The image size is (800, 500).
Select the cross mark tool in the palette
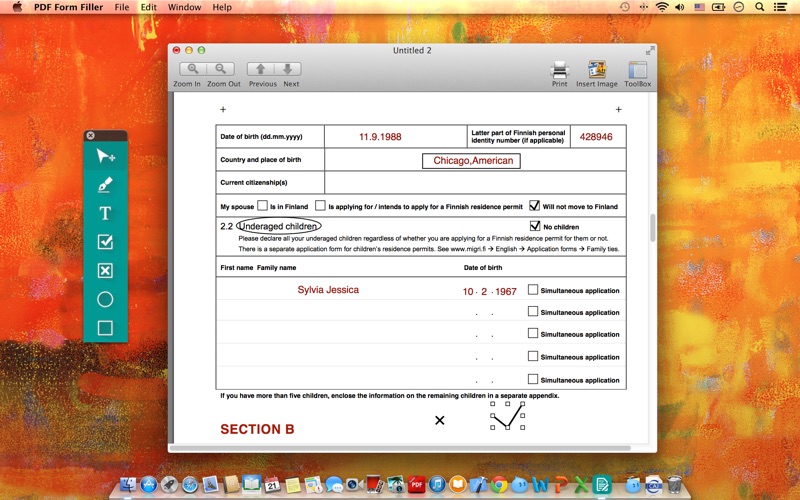[x=105, y=270]
